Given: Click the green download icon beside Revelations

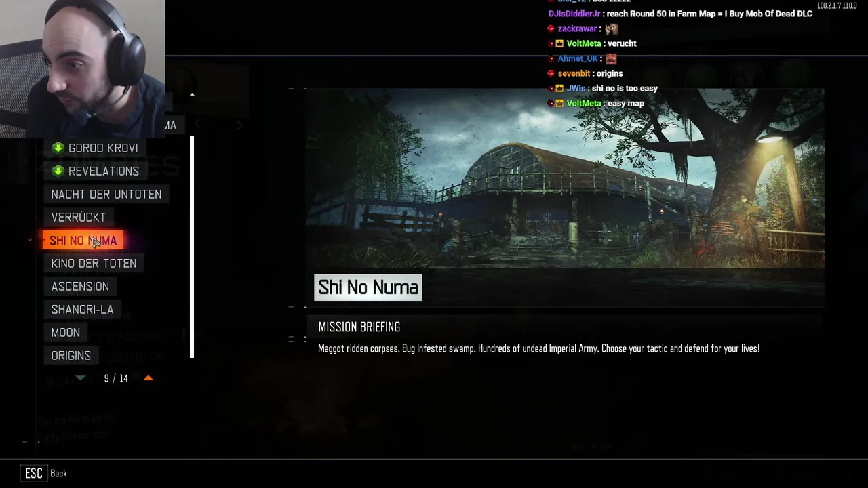Looking at the screenshot, I should pos(58,171).
